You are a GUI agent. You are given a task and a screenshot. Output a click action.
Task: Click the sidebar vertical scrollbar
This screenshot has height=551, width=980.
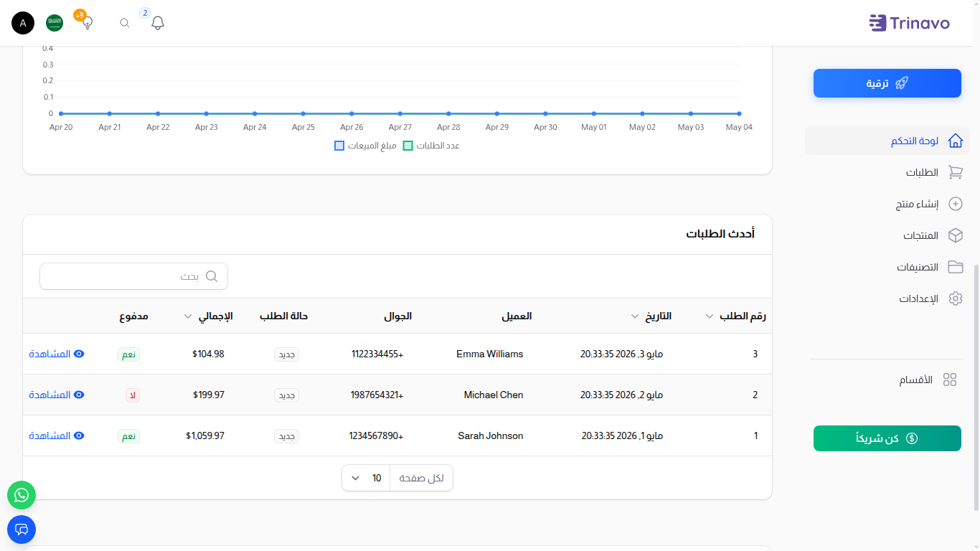[x=975, y=387]
